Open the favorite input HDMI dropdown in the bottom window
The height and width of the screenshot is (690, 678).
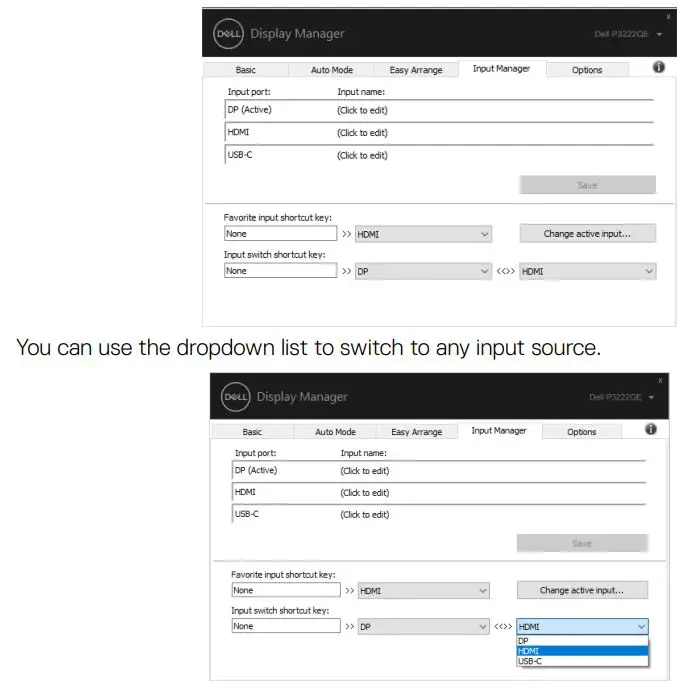423,591
